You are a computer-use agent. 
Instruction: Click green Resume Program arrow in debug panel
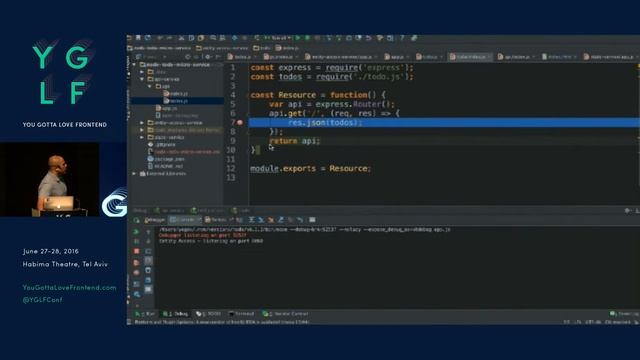coord(136,232)
